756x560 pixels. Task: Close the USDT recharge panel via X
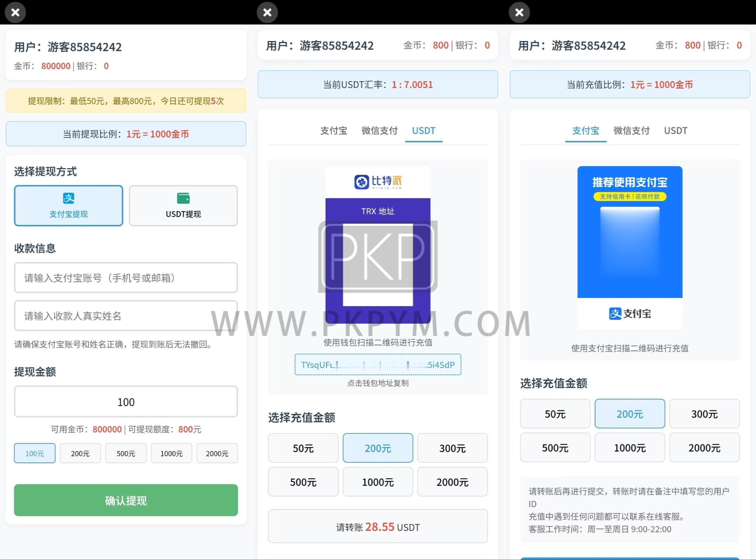point(267,12)
